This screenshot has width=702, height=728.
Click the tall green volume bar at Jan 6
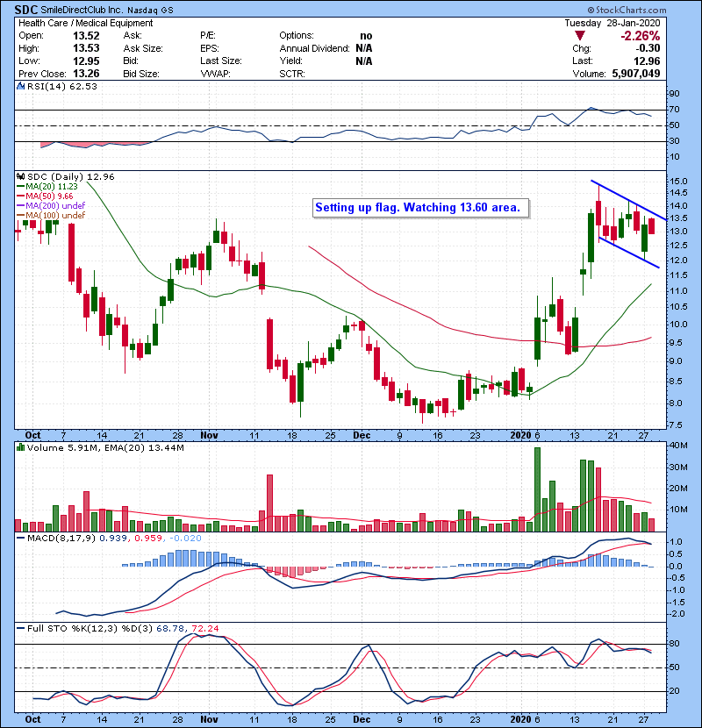[538, 489]
